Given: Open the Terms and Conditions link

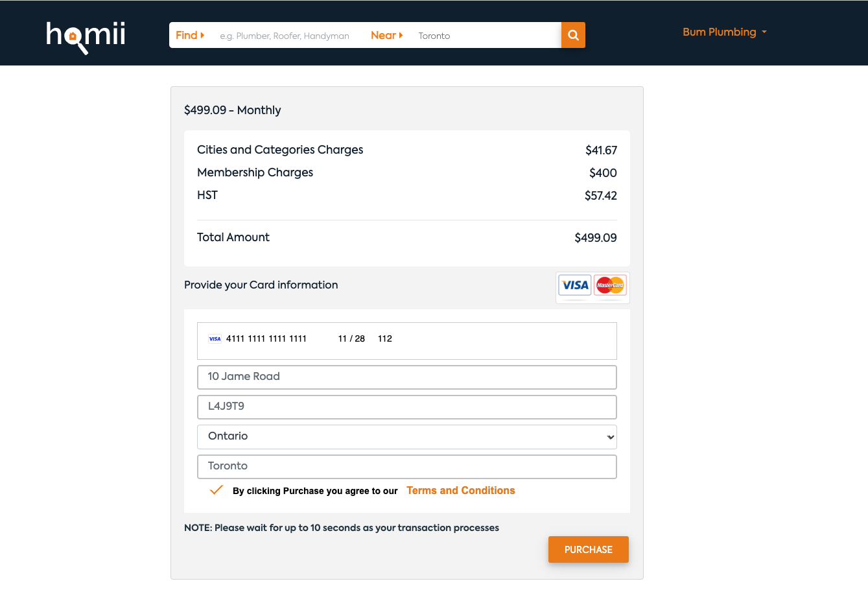Looking at the screenshot, I should [x=461, y=490].
